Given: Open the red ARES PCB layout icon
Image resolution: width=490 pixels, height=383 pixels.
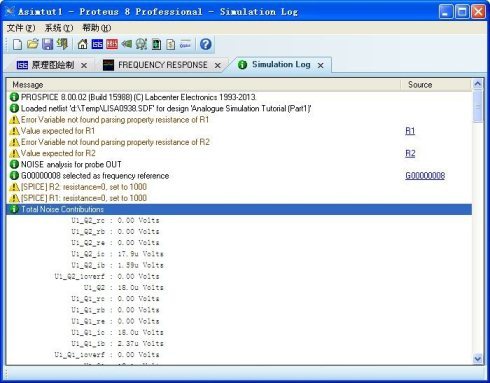Looking at the screenshot, I should (112, 44).
